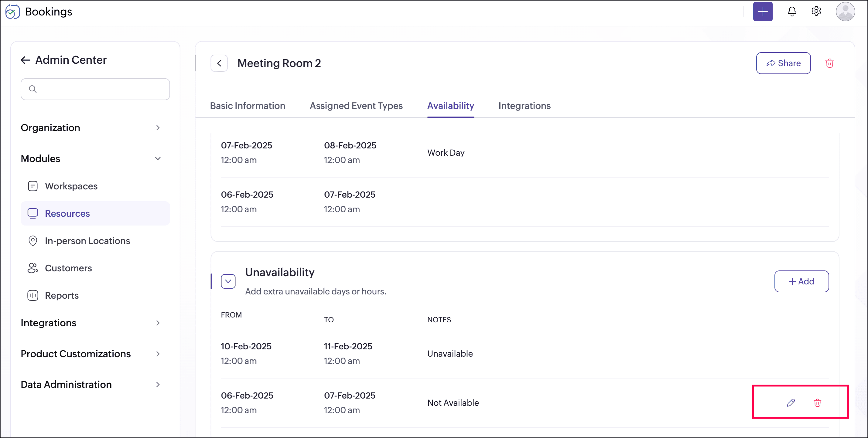This screenshot has height=438, width=868.
Task: Click the Not Available note text
Action: pyautogui.click(x=453, y=403)
